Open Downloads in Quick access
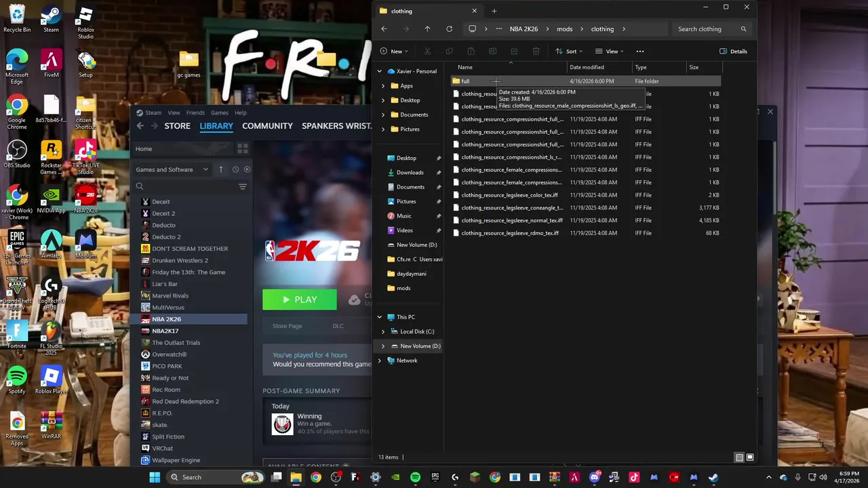 click(410, 173)
